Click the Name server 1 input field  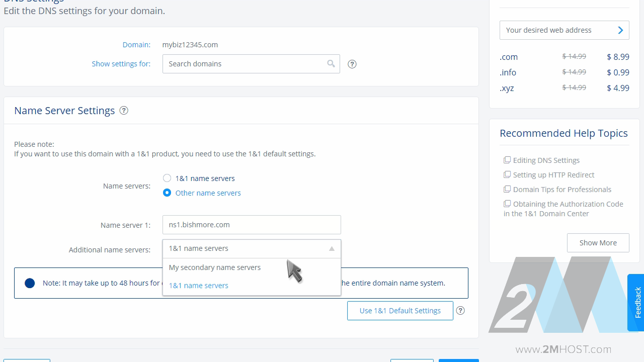click(252, 225)
